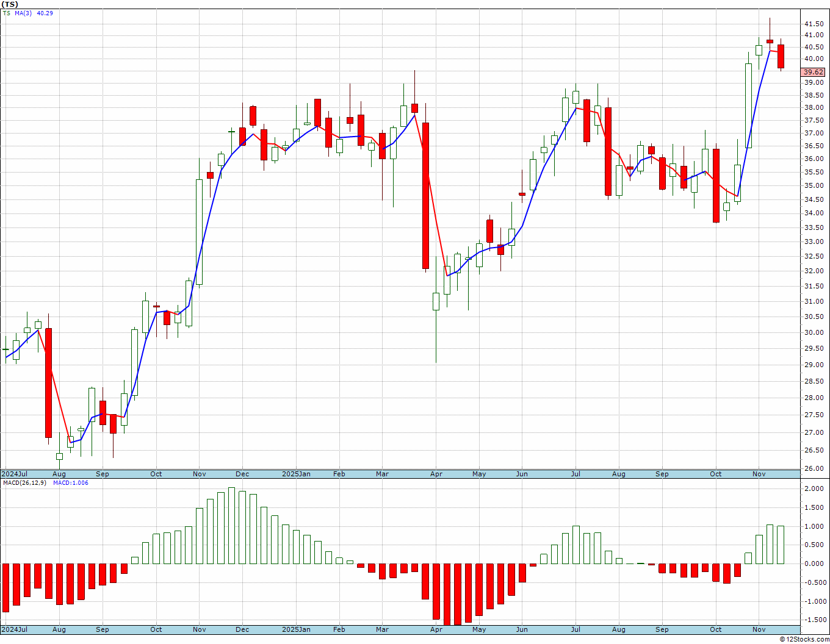Click the highlighted last price tag 39.62
This screenshot has height=644, width=830.
pos(814,72)
